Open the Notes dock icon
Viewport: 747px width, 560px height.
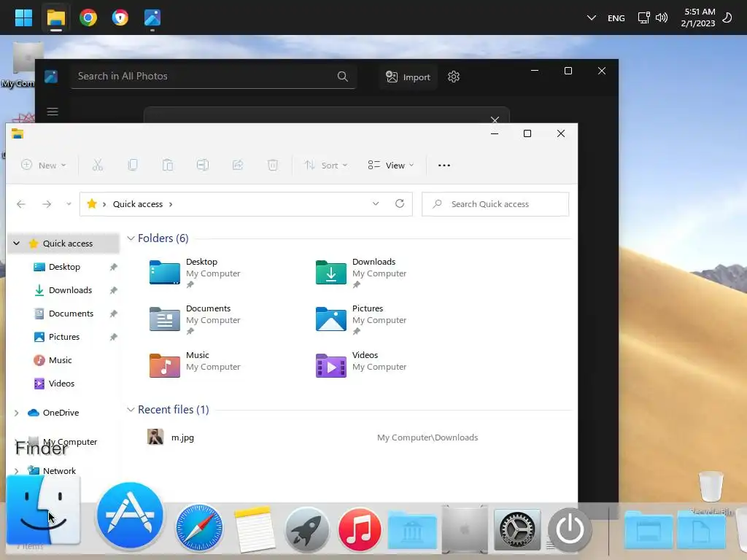(255, 529)
